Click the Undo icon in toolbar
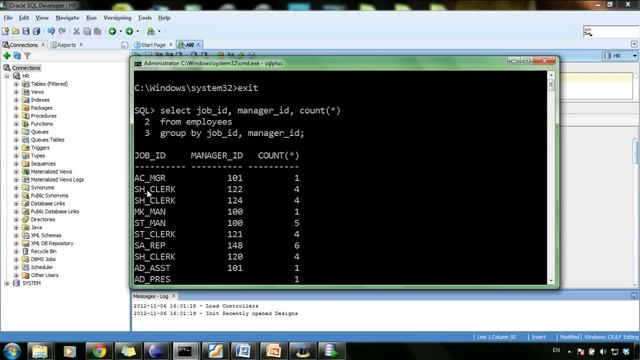Image resolution: width=640 pixels, height=360 pixels. (x=51, y=31)
